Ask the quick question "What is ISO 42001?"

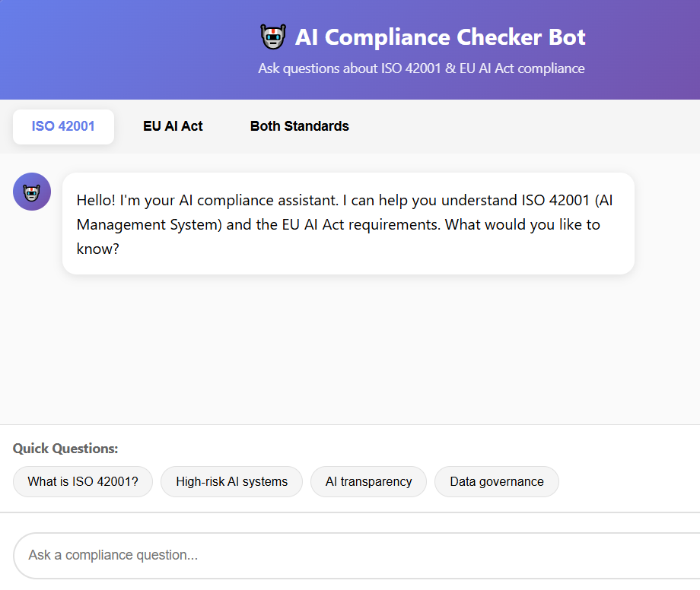[x=83, y=481]
